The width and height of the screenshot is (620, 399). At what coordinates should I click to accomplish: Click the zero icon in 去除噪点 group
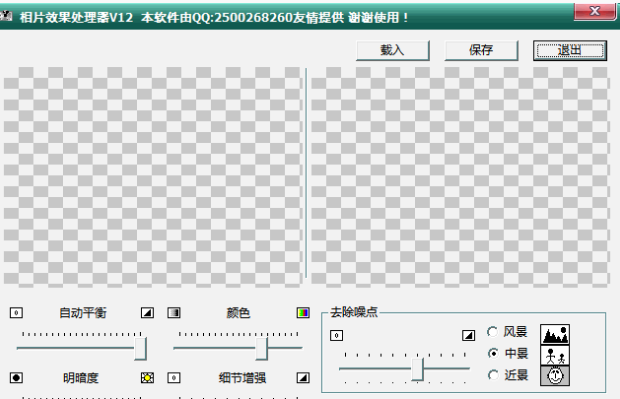pyautogui.click(x=336, y=335)
